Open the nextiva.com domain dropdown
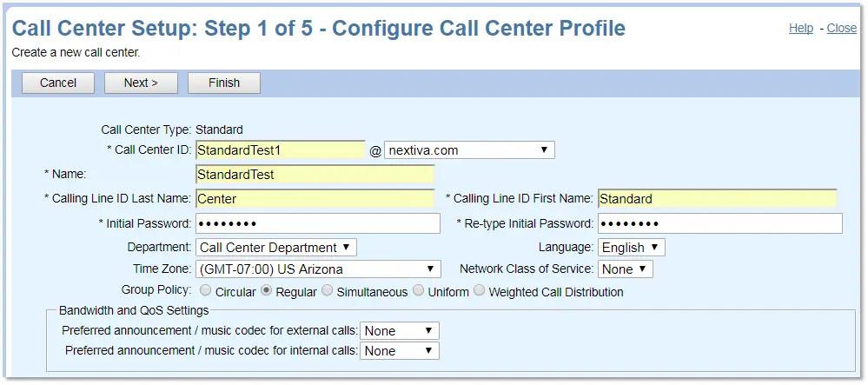Viewport: 868px width, 385px height. pyautogui.click(x=469, y=150)
